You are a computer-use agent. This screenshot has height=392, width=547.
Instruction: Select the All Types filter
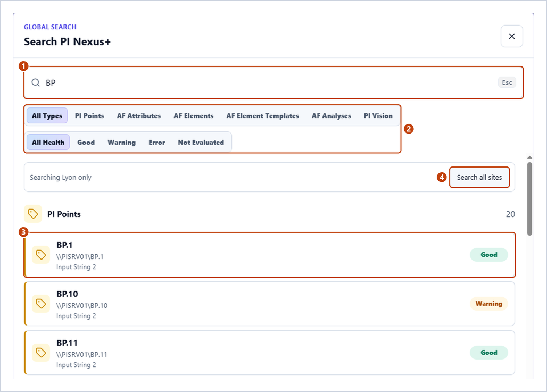pos(47,116)
